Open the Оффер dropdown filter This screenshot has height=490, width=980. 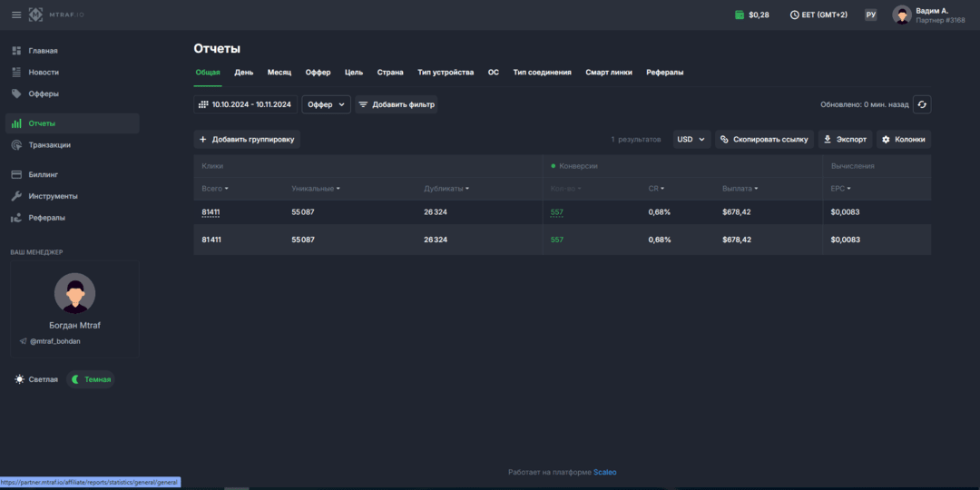tap(327, 104)
